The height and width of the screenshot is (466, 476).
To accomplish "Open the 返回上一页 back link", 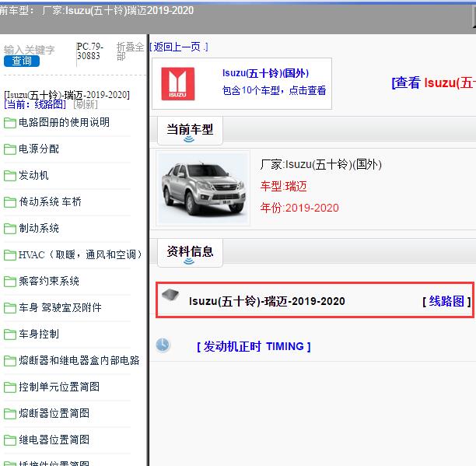I will coord(179,47).
